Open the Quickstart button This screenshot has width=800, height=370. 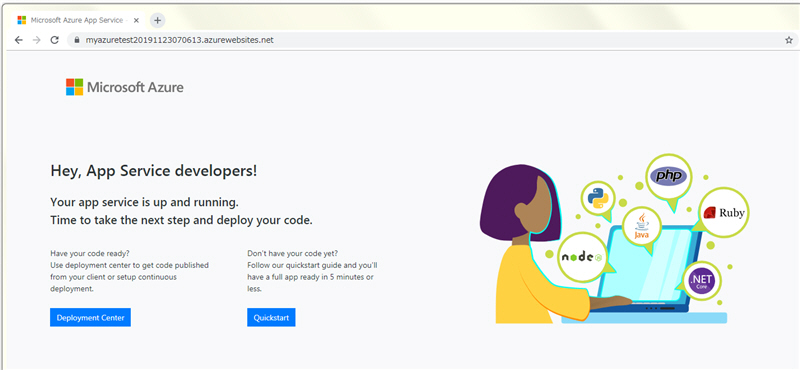[271, 317]
